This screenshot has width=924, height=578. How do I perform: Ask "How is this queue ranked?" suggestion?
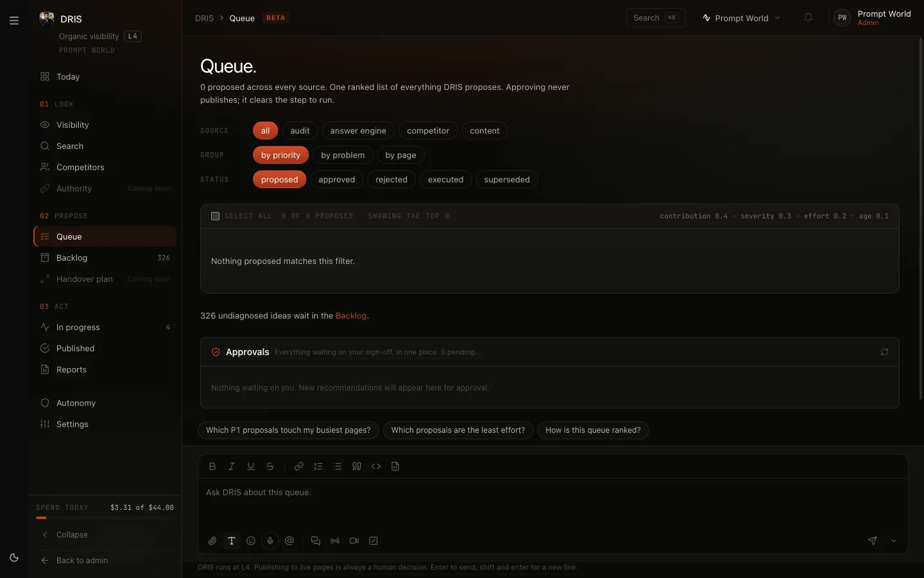[x=593, y=430]
